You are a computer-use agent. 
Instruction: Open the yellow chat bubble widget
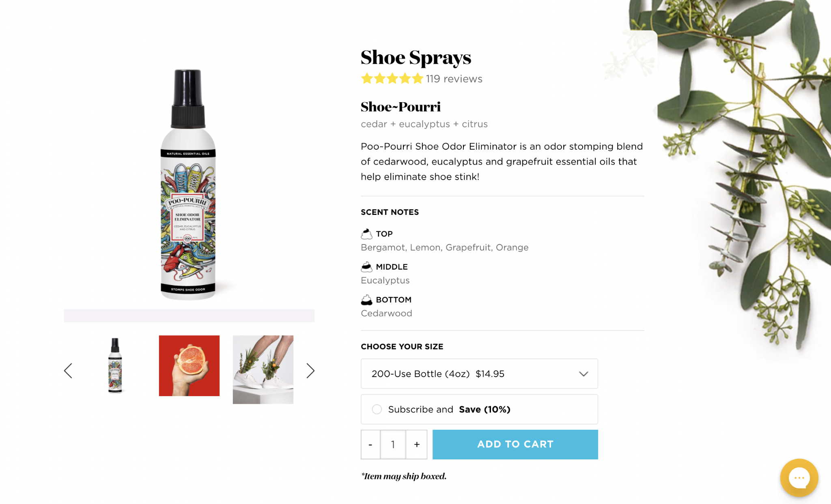[x=799, y=478]
